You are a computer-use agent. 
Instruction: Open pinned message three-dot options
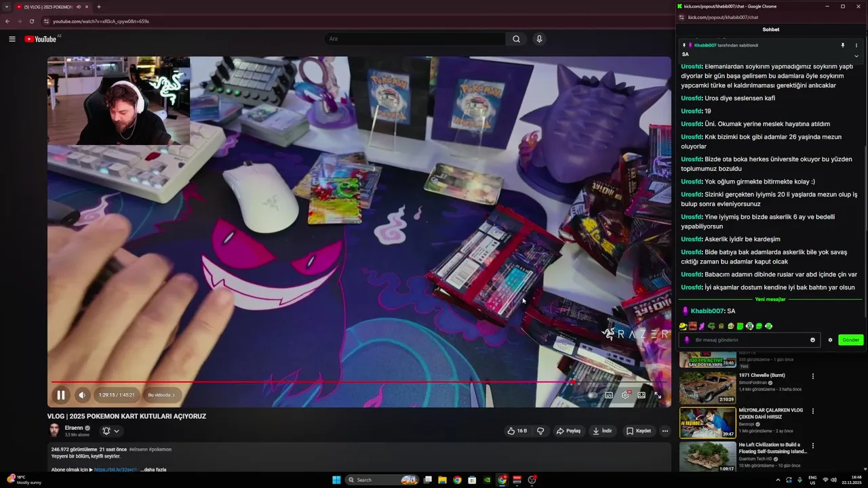[856, 45]
